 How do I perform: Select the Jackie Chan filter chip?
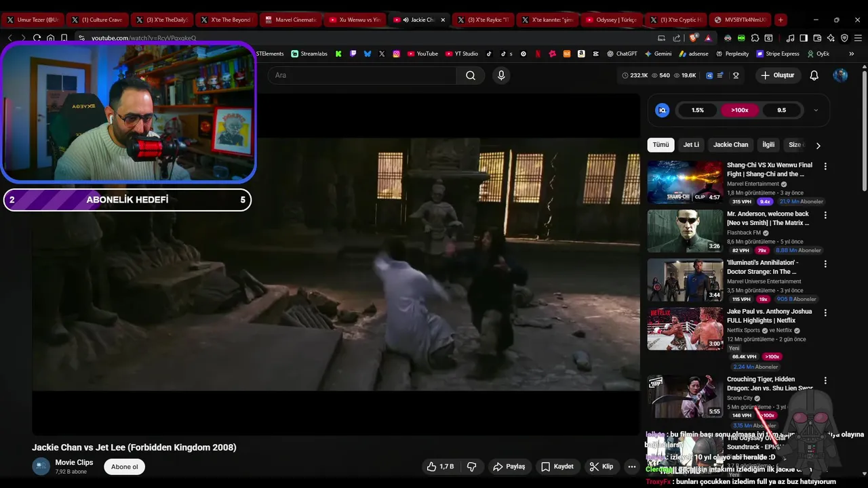[x=730, y=144]
